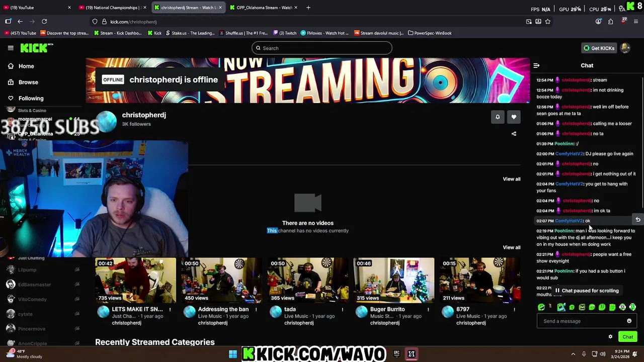644x362 pixels.
Task: Open Browse in Kick sidebar
Action: click(23, 82)
